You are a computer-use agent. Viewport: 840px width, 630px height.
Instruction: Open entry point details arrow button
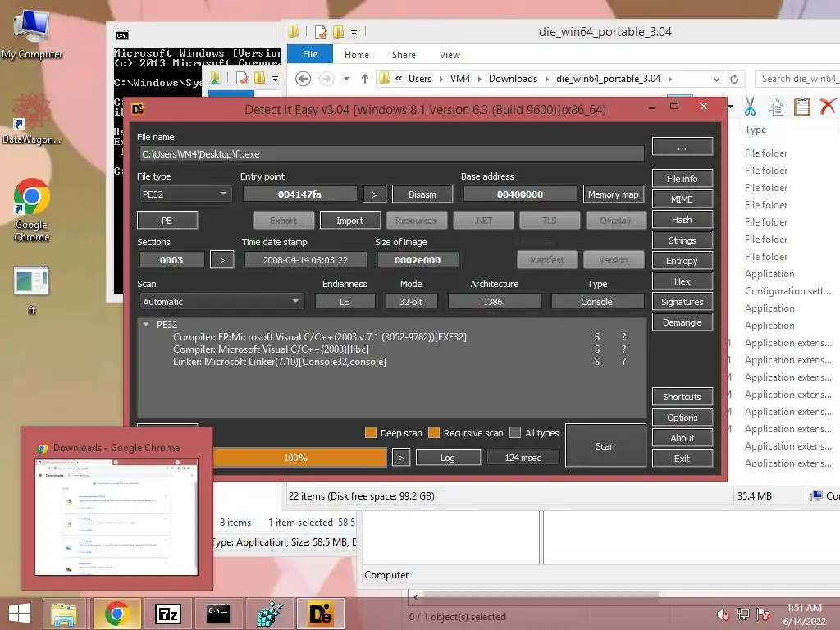[x=374, y=194]
